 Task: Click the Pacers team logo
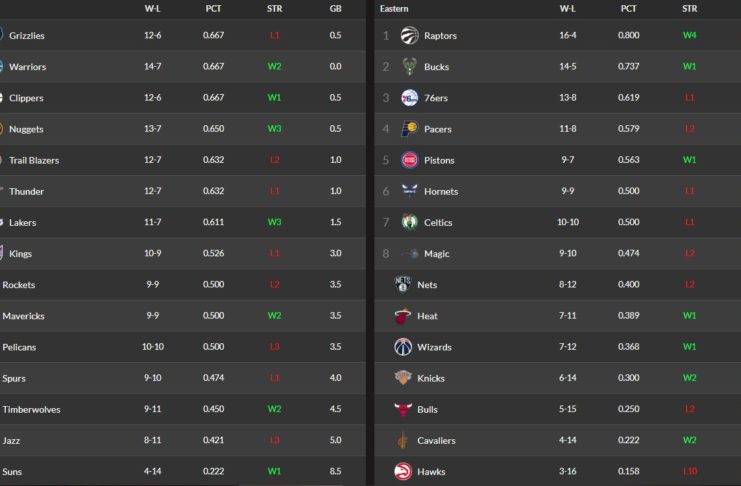(408, 129)
